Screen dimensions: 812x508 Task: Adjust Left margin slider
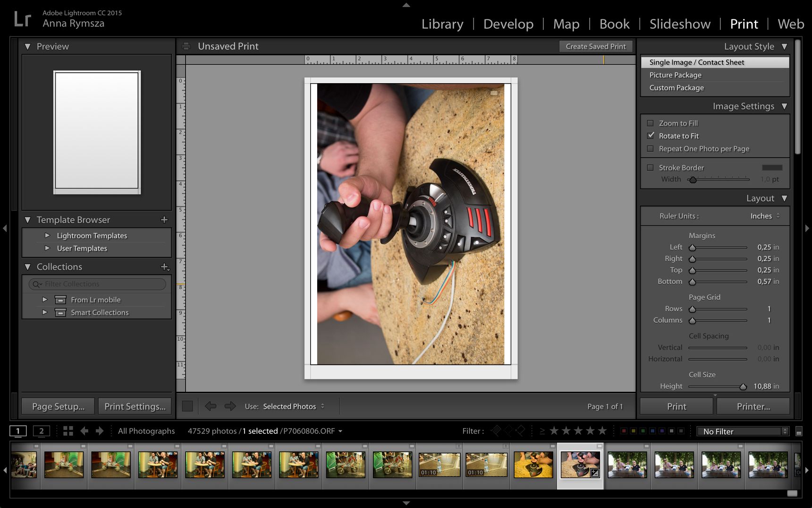click(x=692, y=248)
